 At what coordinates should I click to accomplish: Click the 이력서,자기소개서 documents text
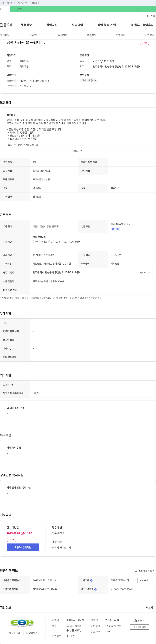point(61,548)
